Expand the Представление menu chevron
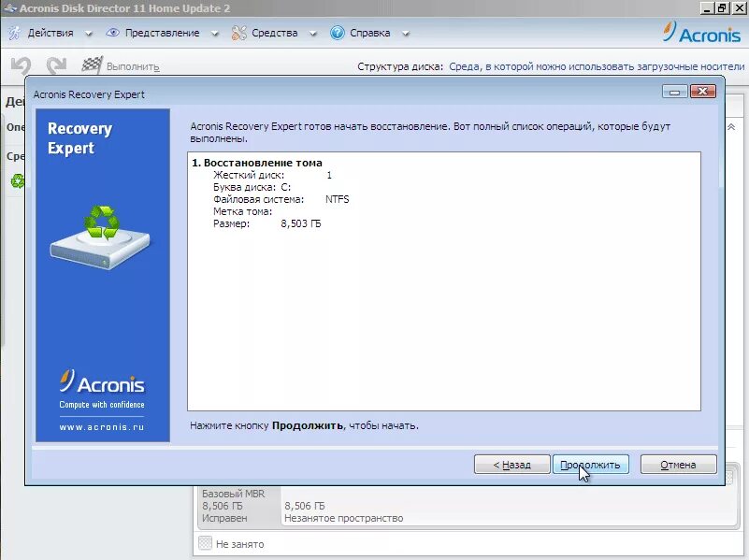This screenshot has height=560, width=749. click(x=214, y=33)
